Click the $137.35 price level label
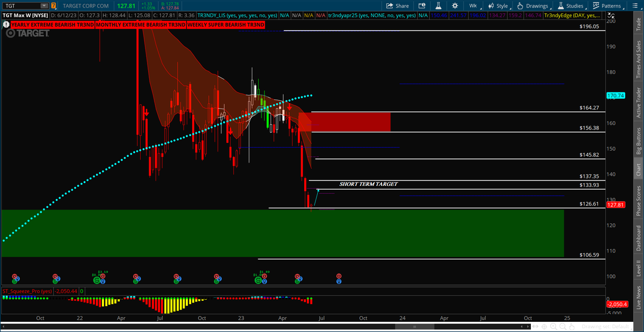This screenshot has height=332, width=644. click(x=589, y=176)
